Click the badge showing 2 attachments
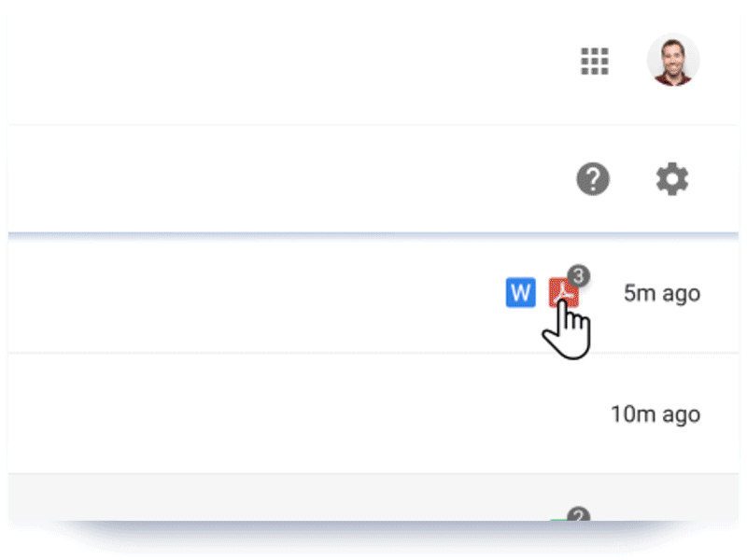 [x=577, y=514]
